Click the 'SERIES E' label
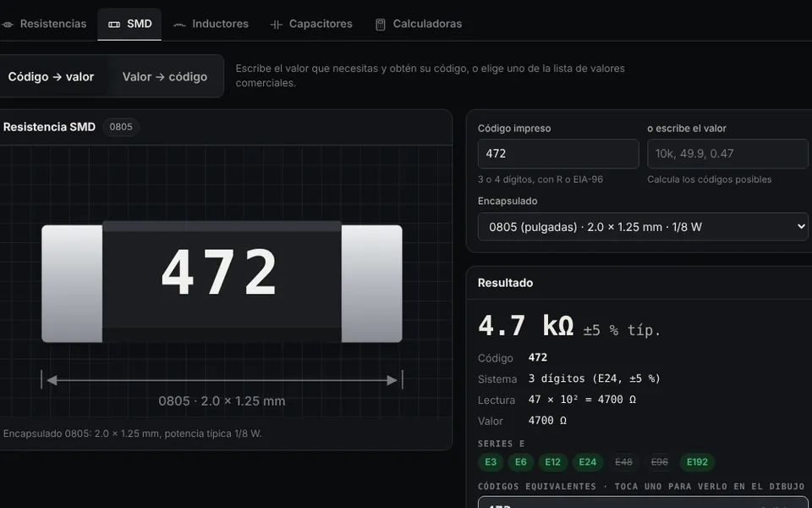The height and width of the screenshot is (508, 812). (502, 444)
